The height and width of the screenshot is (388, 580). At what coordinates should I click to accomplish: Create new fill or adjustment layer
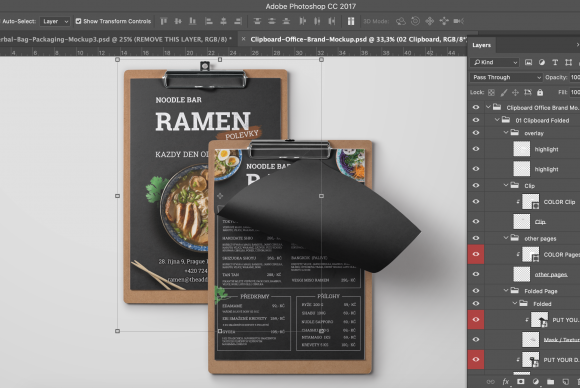click(536, 382)
